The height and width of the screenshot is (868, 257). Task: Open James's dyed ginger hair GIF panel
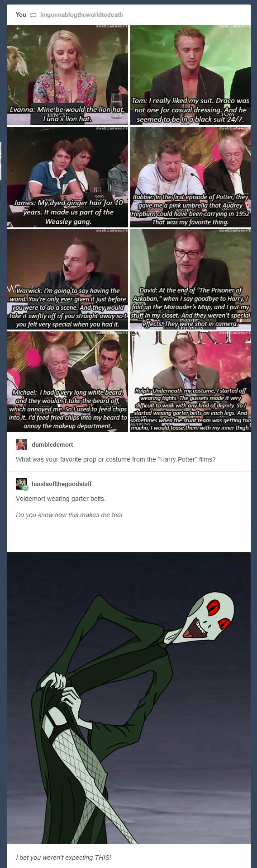(67, 177)
